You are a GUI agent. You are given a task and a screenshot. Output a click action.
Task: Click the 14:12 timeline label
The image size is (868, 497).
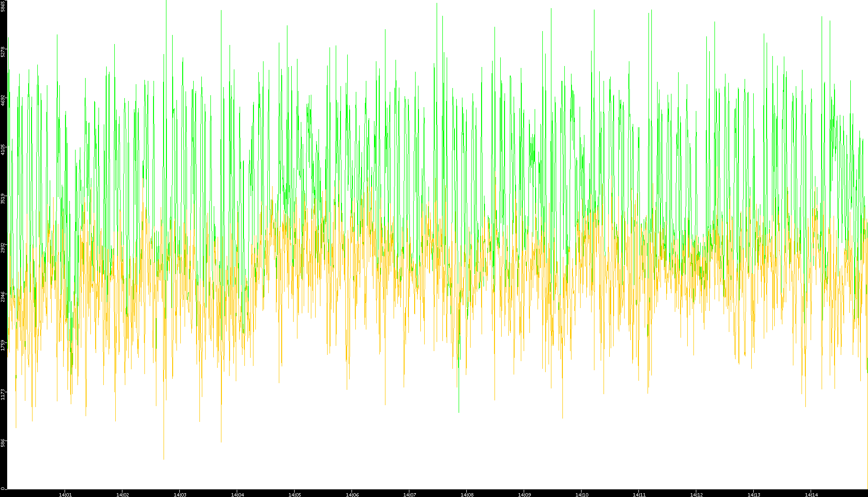(696, 494)
